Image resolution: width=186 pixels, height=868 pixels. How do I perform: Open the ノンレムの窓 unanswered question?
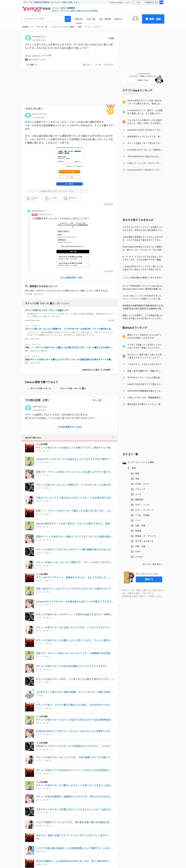pyautogui.click(x=142, y=278)
